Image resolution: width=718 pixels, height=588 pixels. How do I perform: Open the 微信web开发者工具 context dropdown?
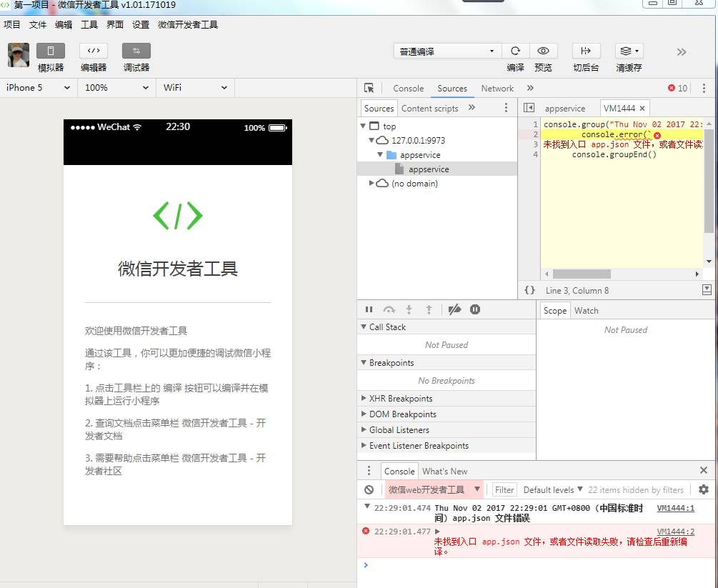point(434,489)
